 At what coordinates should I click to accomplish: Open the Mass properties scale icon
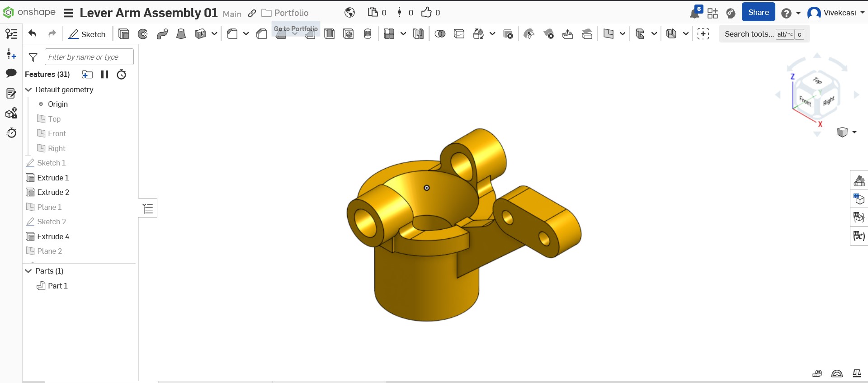coord(857,373)
